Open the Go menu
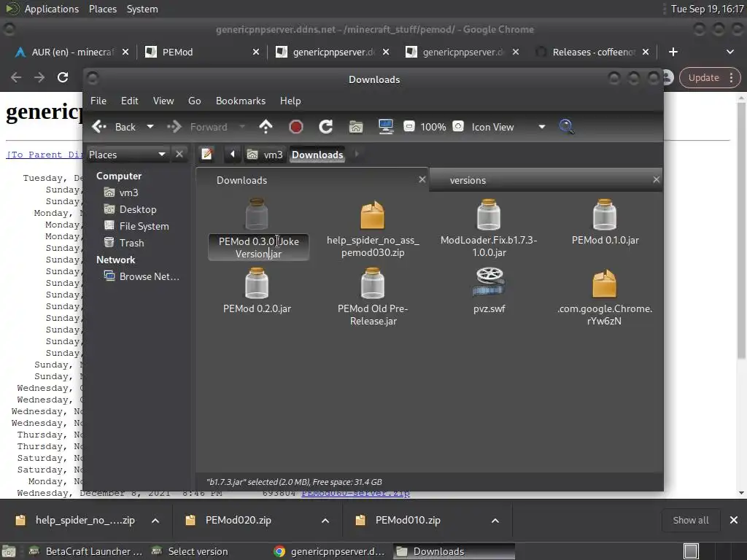 tap(194, 101)
